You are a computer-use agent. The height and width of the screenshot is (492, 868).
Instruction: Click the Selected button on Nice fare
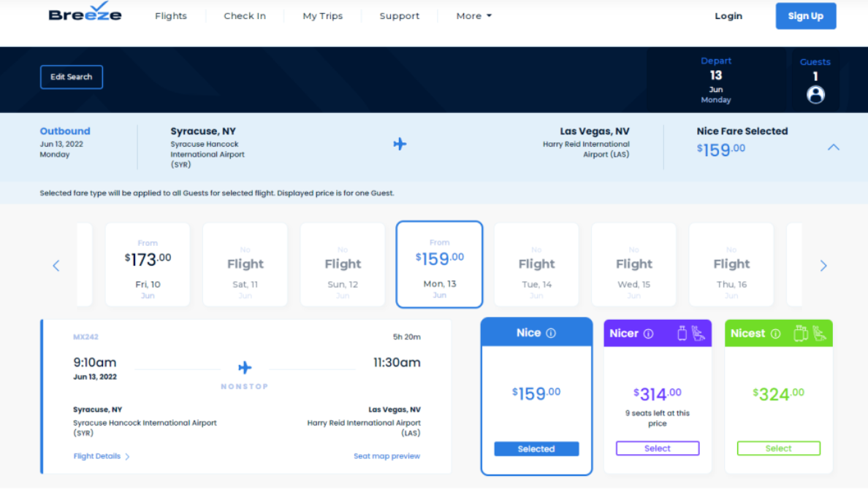(x=536, y=449)
